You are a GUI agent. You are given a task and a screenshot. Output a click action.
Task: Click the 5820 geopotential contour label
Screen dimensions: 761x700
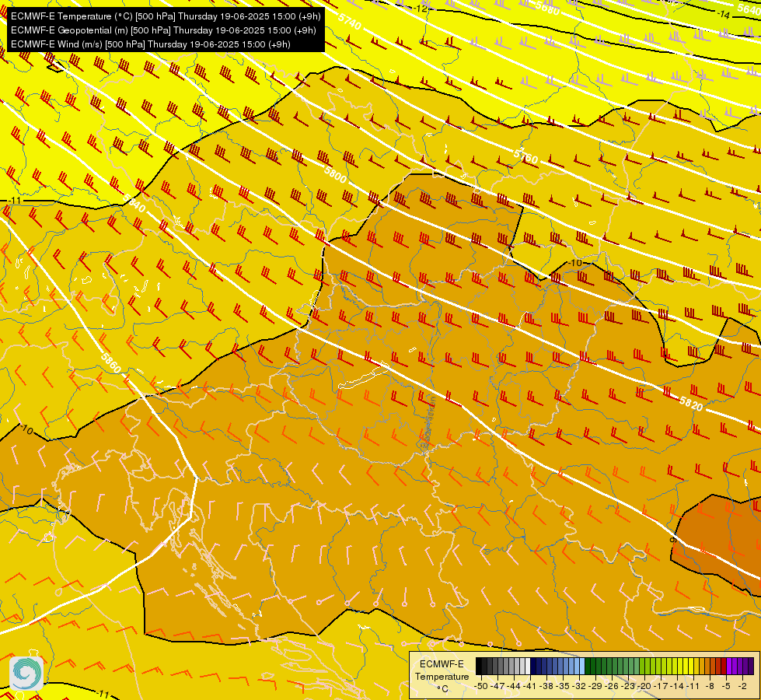click(x=690, y=403)
